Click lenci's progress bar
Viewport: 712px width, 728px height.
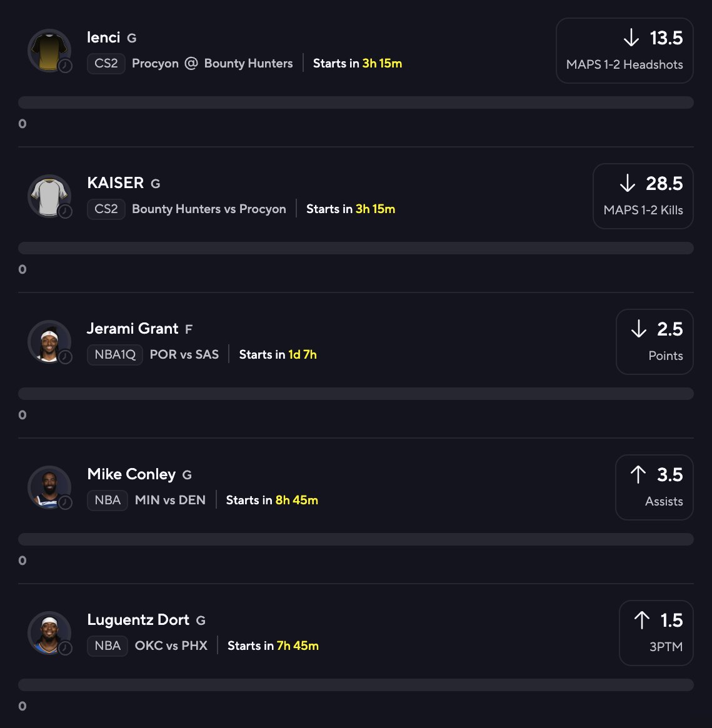356,102
